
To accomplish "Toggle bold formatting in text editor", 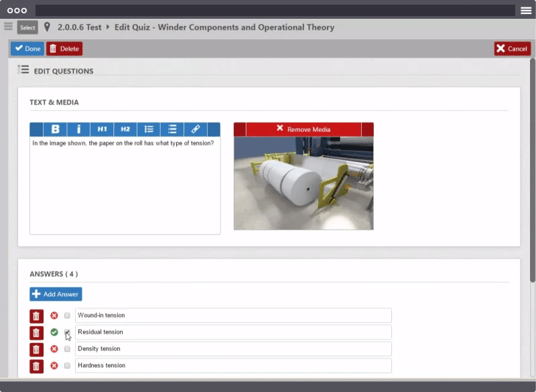I will [56, 129].
